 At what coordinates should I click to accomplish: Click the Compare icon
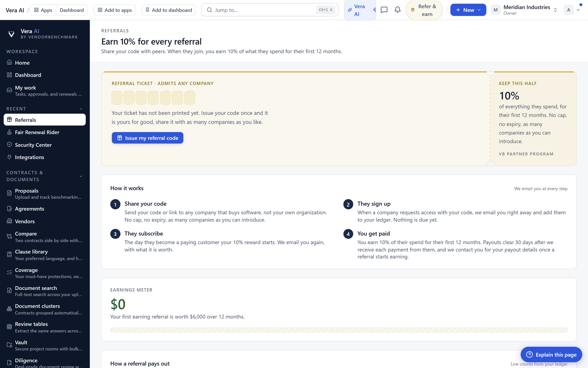click(10, 237)
